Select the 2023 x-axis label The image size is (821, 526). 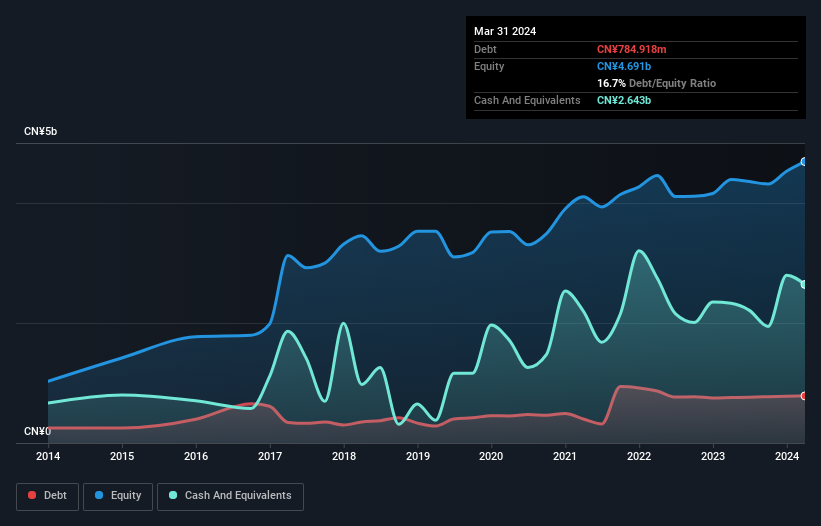tap(713, 456)
